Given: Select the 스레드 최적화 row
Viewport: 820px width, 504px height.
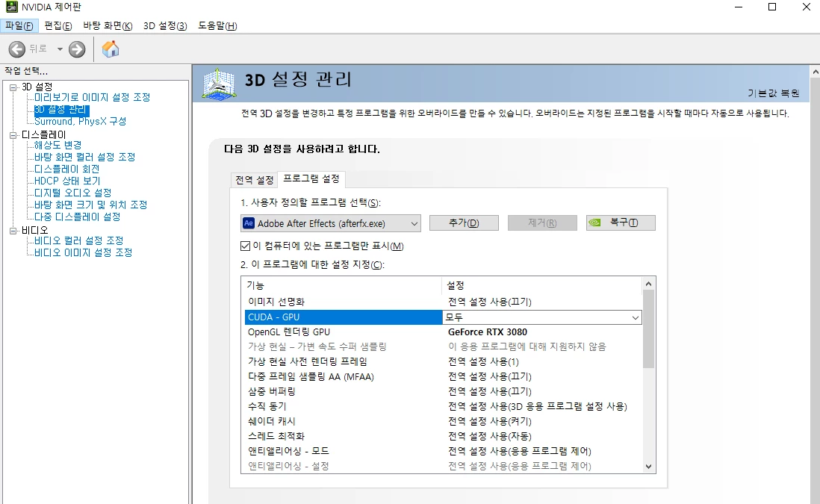Looking at the screenshot, I should point(443,437).
